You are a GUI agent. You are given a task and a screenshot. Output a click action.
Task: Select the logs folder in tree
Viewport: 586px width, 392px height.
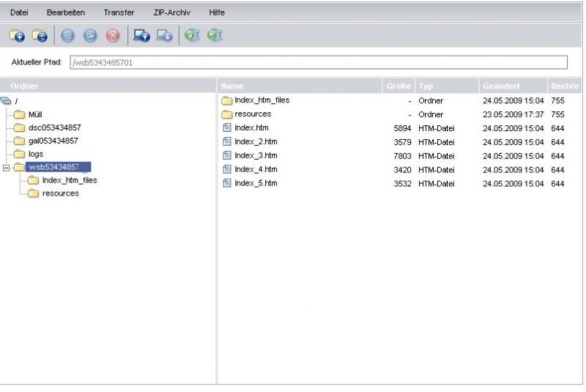(x=35, y=154)
